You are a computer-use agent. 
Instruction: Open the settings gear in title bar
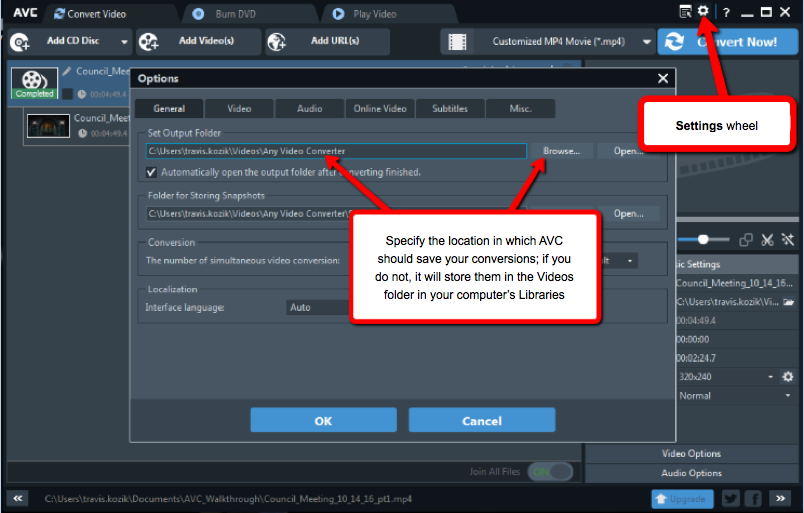[703, 11]
